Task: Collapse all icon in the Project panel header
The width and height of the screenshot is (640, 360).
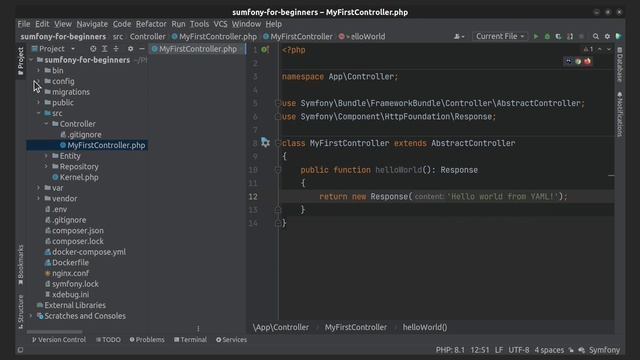Action: coord(116,49)
